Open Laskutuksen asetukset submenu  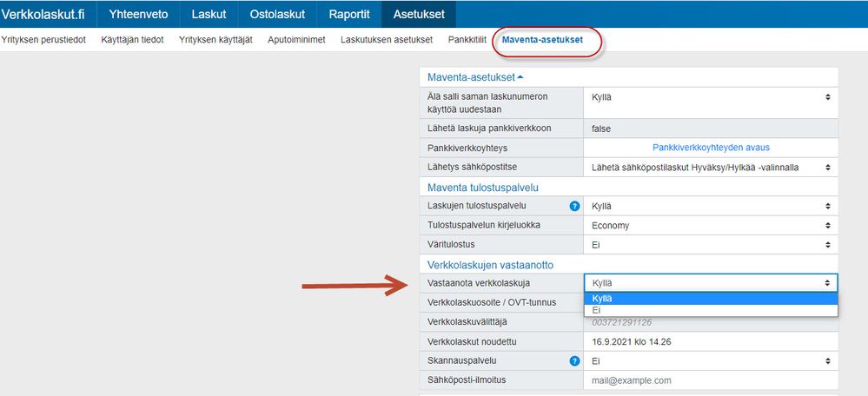[388, 40]
